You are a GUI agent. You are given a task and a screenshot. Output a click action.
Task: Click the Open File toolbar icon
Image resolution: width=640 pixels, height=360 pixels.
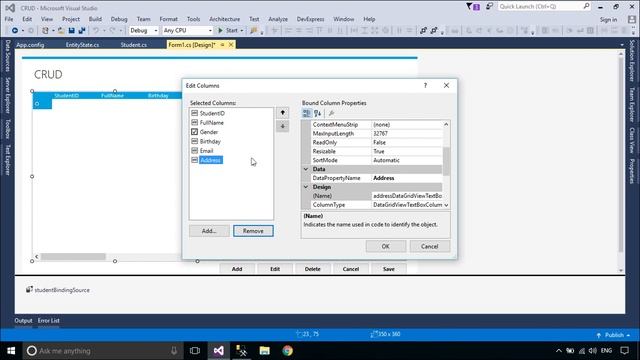tap(61, 31)
